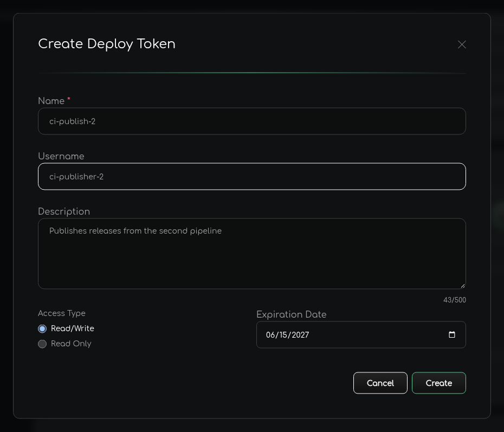Click the Description label
The image size is (504, 432).
64,211
